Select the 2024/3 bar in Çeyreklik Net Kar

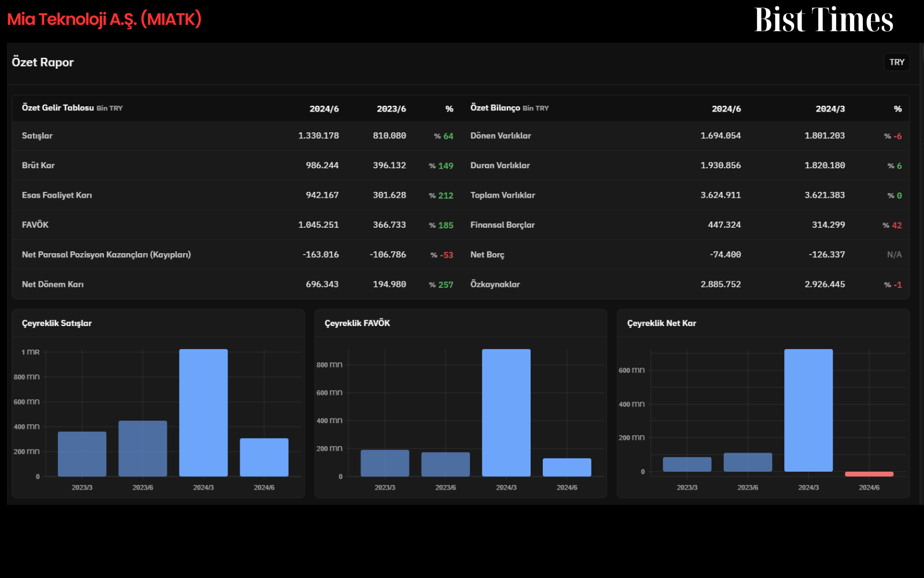click(808, 410)
